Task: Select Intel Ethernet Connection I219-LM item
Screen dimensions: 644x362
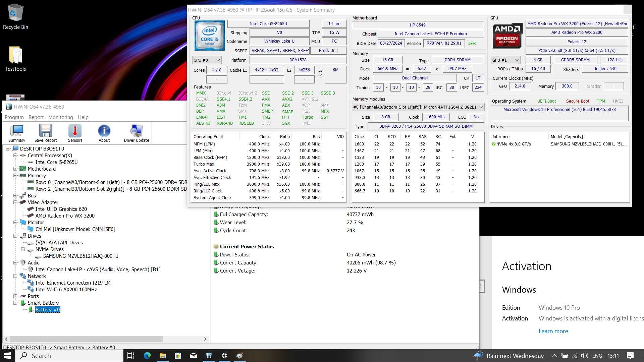Action: tap(73, 283)
